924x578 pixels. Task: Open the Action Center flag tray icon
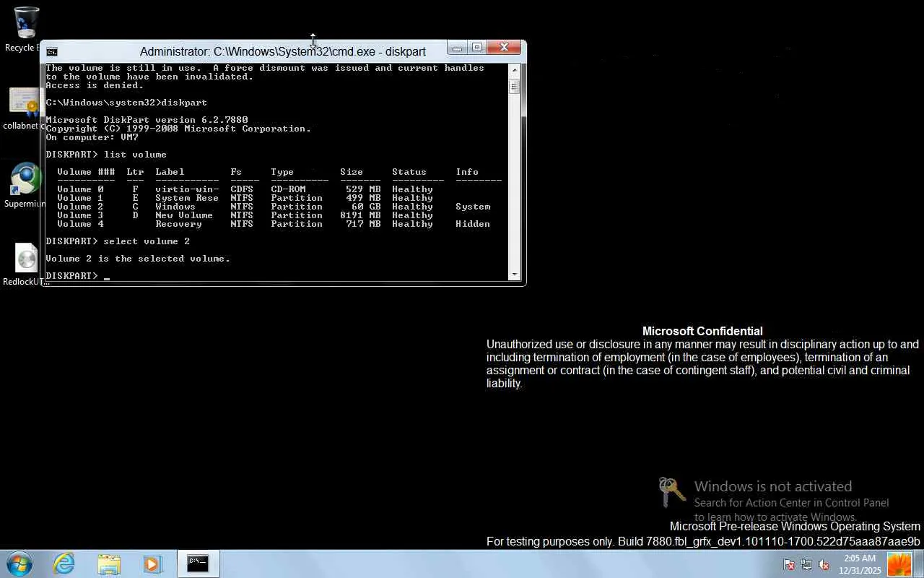pyautogui.click(x=789, y=564)
